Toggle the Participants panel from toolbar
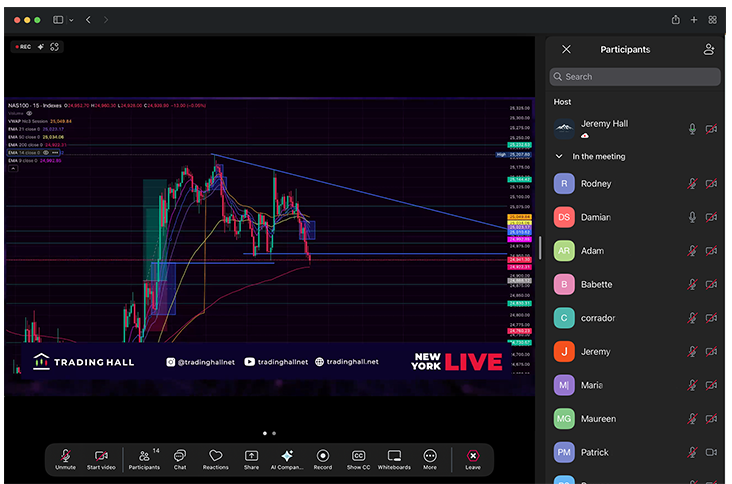This screenshot has width=732, height=484. point(143,458)
